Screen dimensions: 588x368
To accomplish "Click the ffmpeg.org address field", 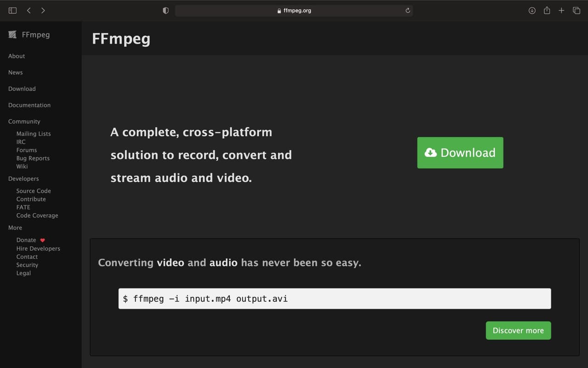I will pyautogui.click(x=294, y=10).
